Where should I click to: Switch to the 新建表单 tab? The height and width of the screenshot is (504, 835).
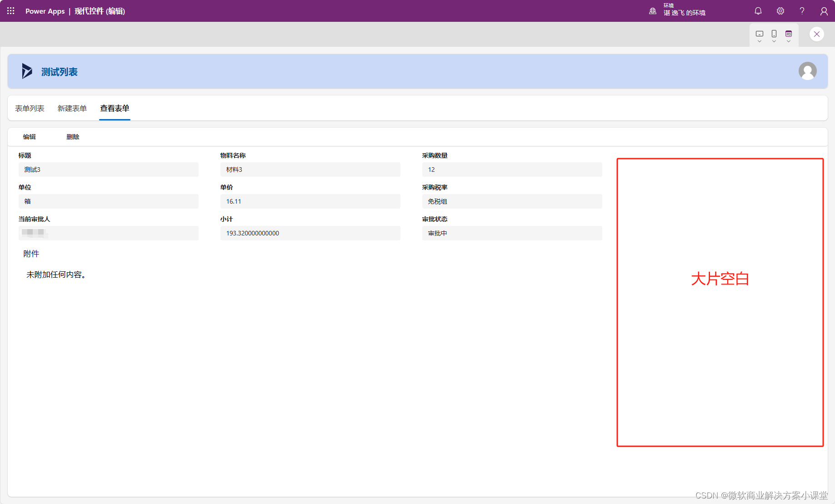(x=72, y=108)
